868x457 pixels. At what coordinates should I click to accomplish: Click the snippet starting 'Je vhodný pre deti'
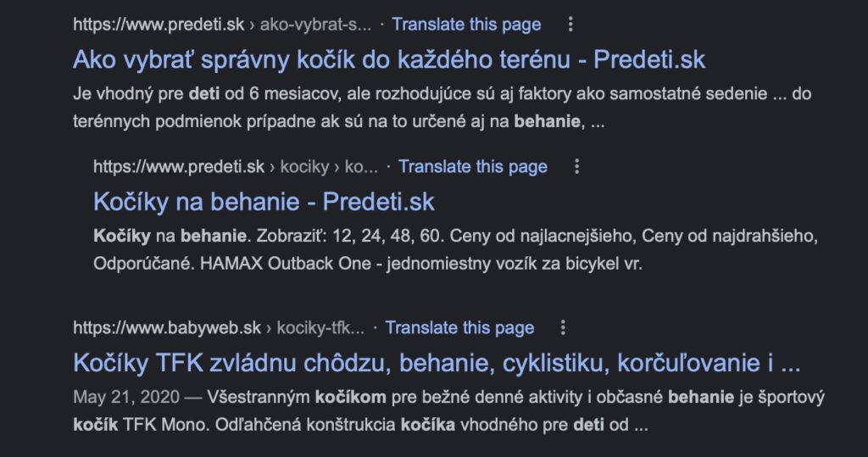(442, 108)
